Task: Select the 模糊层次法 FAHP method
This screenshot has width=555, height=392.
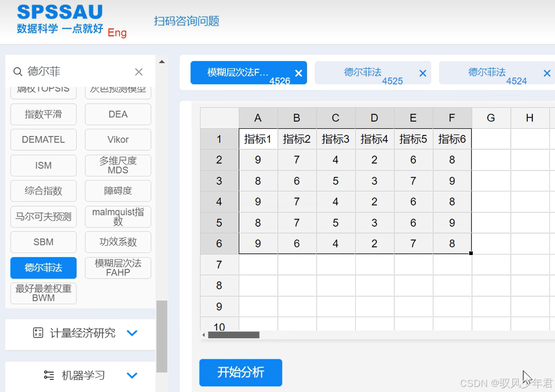Action: (118, 268)
